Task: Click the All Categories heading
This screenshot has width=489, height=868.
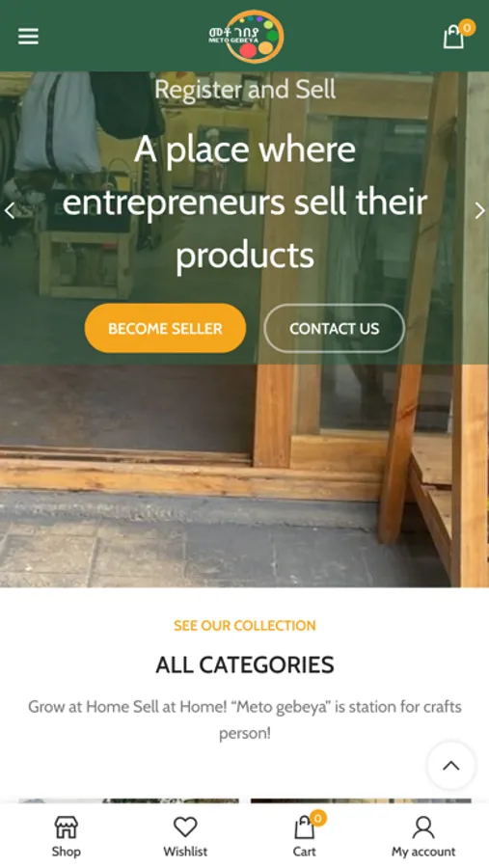Action: tap(245, 665)
